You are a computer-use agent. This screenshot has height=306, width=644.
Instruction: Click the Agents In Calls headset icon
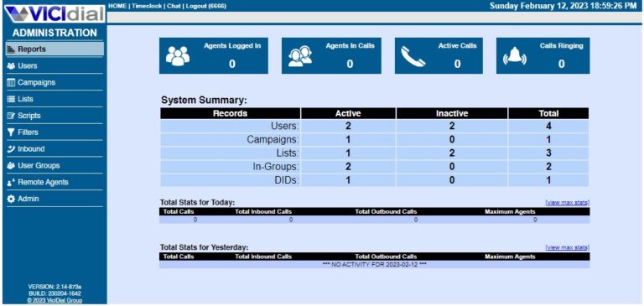[x=300, y=56]
